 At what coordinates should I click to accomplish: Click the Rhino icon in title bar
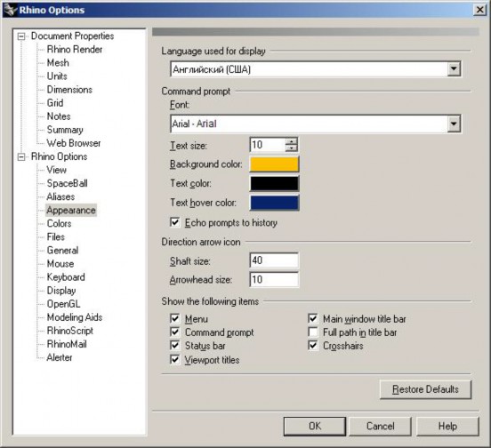[x=11, y=10]
